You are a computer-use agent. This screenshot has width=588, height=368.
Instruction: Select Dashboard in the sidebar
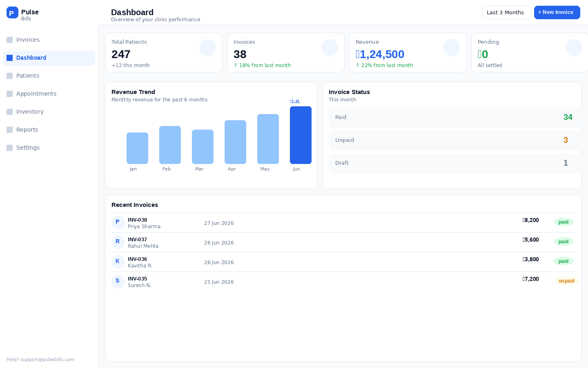point(49,58)
